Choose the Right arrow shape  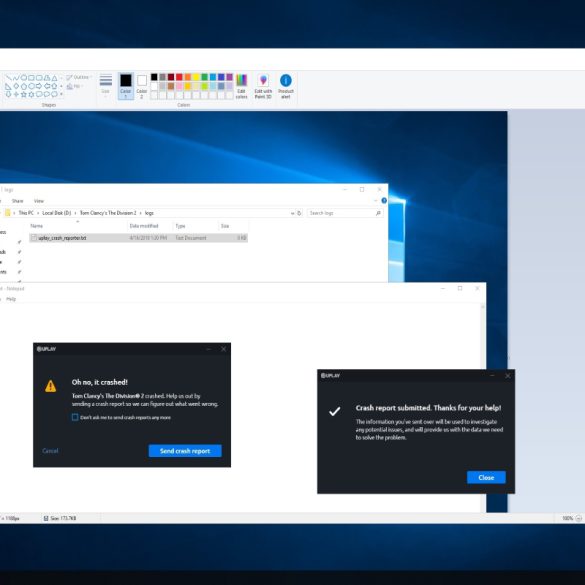coord(39,86)
